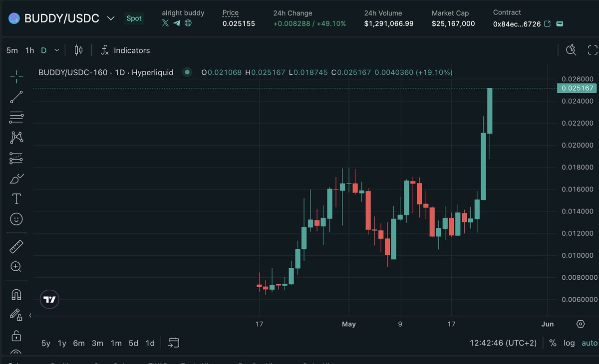Add token to wallet icon

(560, 23)
